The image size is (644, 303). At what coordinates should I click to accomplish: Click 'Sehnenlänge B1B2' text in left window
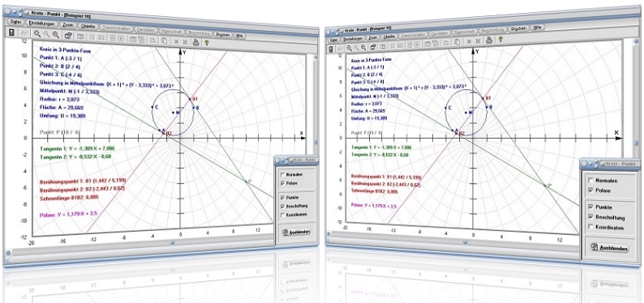[x=68, y=198]
